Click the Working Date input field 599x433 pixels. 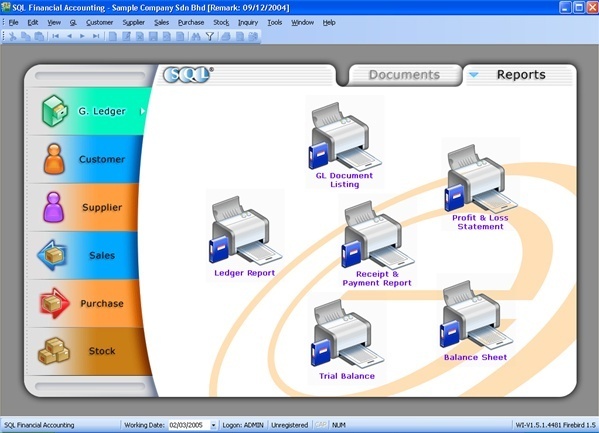tap(189, 425)
